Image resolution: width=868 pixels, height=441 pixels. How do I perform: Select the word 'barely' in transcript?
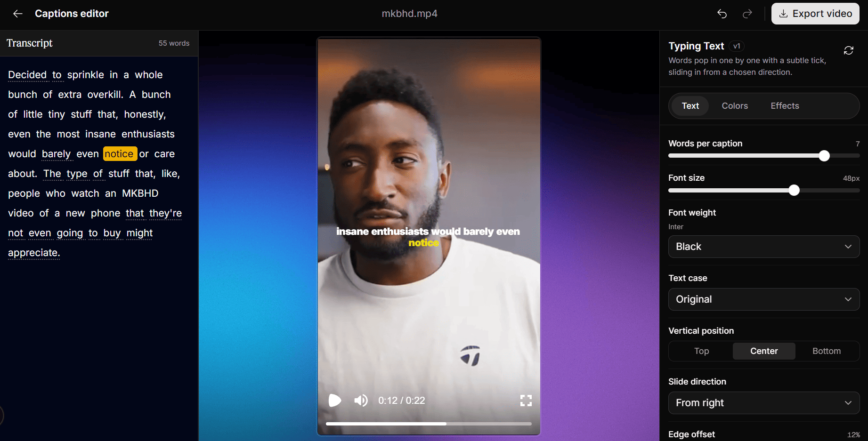(x=56, y=154)
